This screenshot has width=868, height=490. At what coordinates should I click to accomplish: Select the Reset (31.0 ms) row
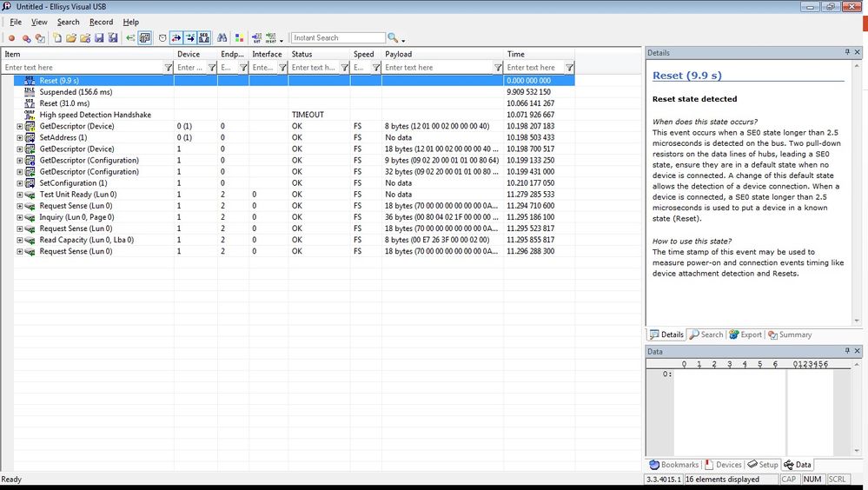[x=294, y=103]
